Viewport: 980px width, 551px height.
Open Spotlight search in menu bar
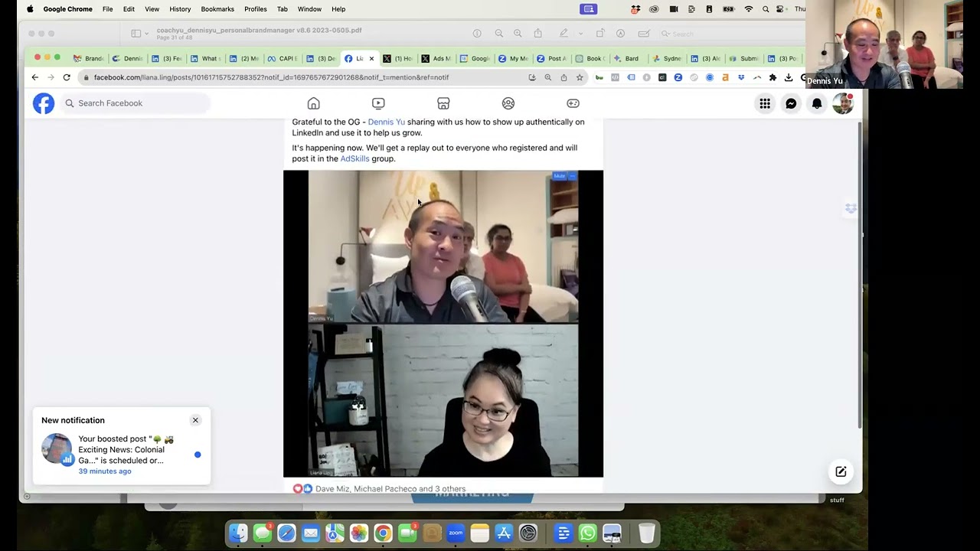tap(765, 9)
